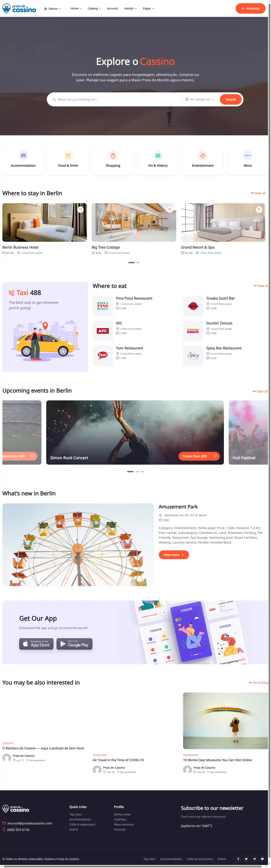Toggle favorite heart on Simon Rock Concert
The width and height of the screenshot is (271, 868).
pos(215,456)
